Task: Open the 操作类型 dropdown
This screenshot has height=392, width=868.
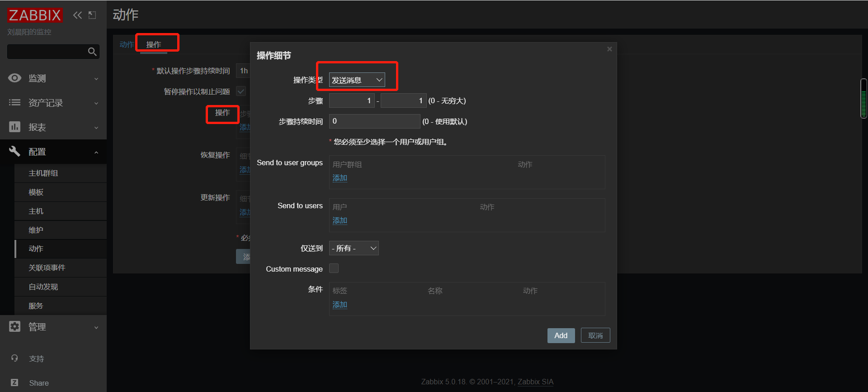Action: 357,80
